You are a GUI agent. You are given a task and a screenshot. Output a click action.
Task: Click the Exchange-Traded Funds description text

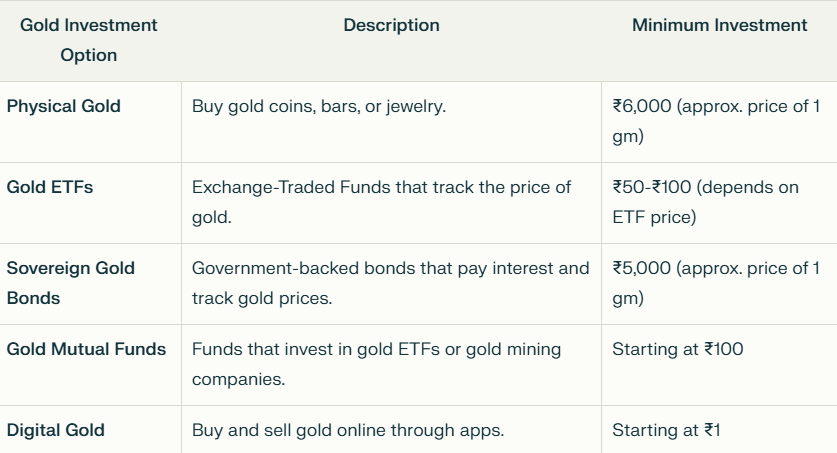point(381,202)
